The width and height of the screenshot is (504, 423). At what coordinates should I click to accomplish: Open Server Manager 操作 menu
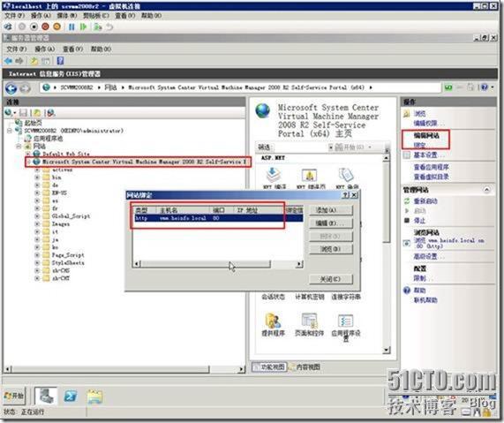44,49
